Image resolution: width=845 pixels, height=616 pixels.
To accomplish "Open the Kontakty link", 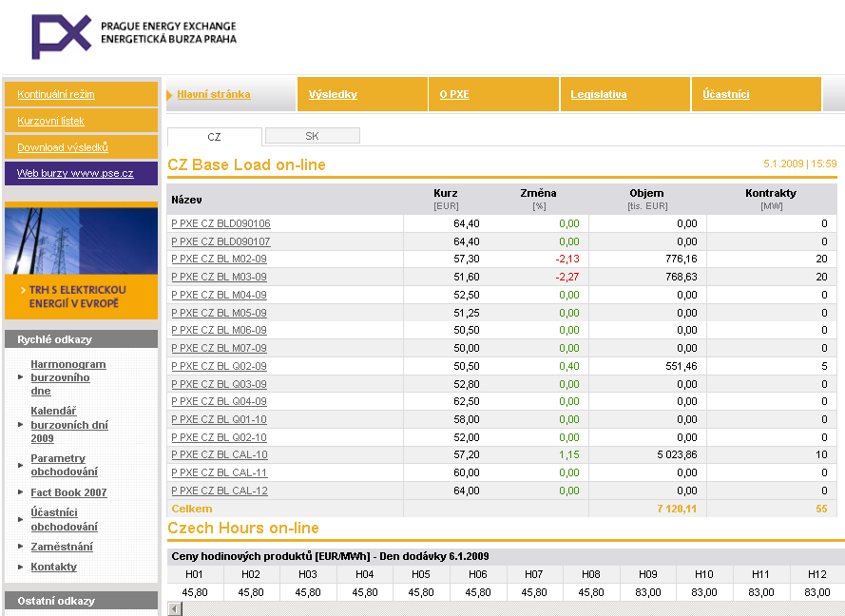I will point(53,567).
